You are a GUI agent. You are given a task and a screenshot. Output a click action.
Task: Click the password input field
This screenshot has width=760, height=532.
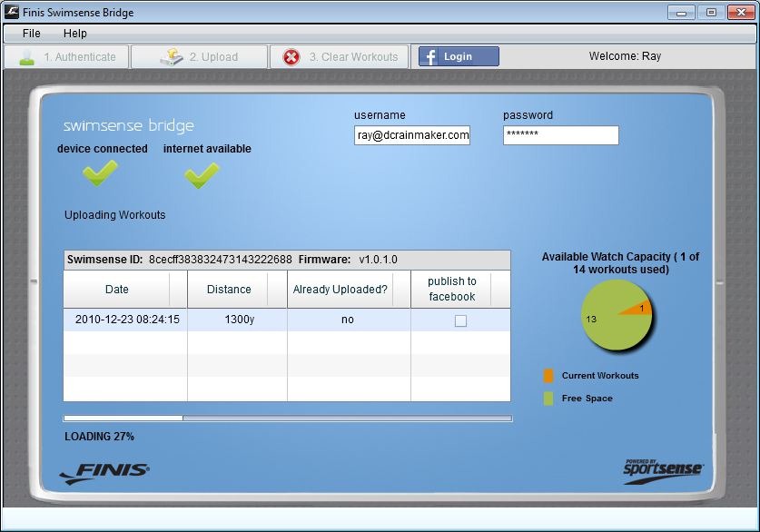[561, 135]
